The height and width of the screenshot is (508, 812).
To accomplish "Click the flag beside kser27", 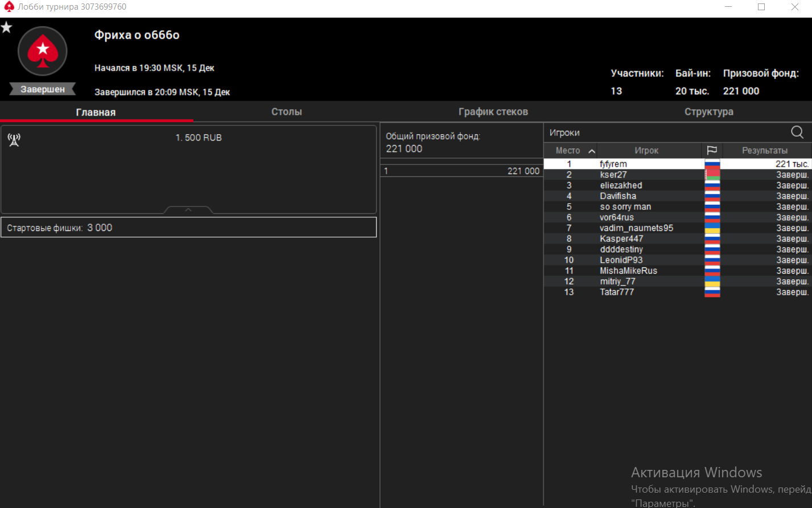I will click(712, 175).
